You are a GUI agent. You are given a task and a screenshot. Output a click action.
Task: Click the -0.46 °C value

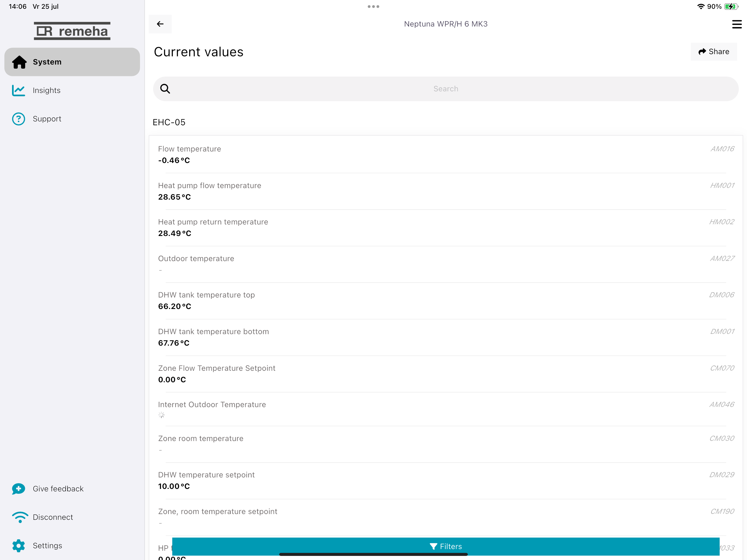click(174, 161)
